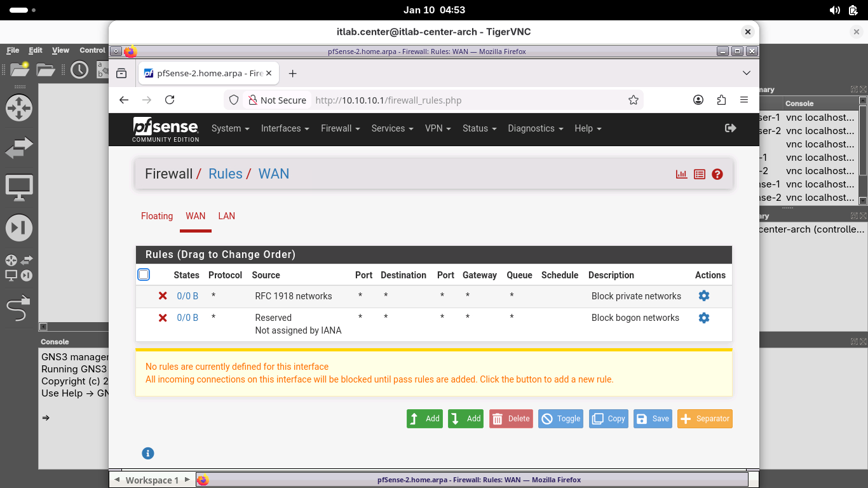This screenshot has height=488, width=868.
Task: Click the gear icon for Block bogon networks
Action: click(x=703, y=318)
